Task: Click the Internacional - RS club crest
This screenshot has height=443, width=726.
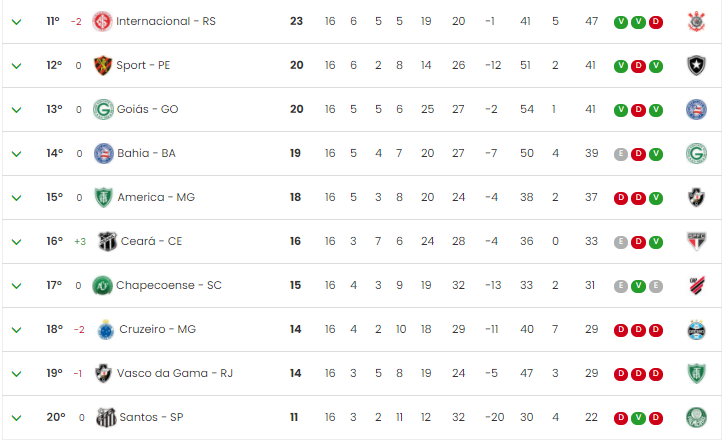Action: pos(102,21)
